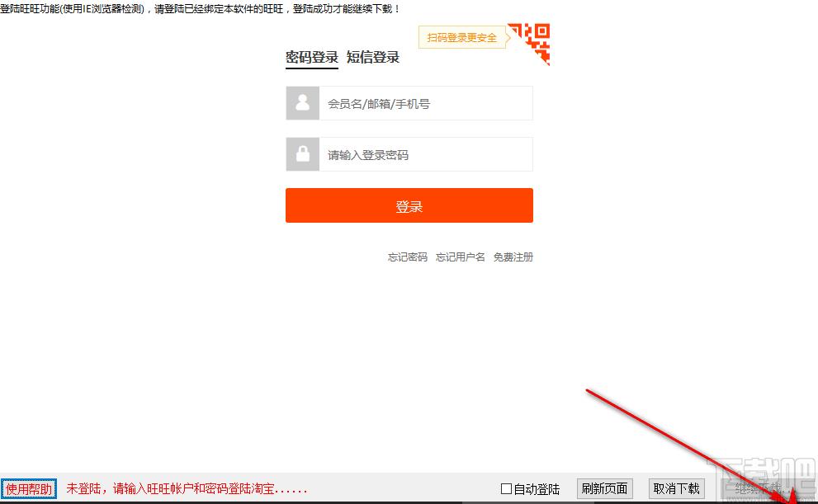Screen dimensions: 818x504
Task: Click the 扫码登录更安全 tooltip label
Action: coord(462,38)
